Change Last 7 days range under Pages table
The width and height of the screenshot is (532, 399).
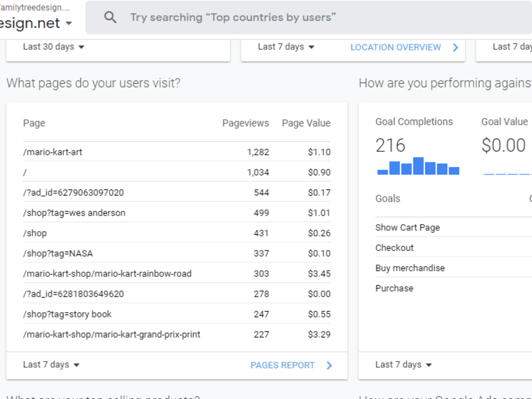pos(51,365)
